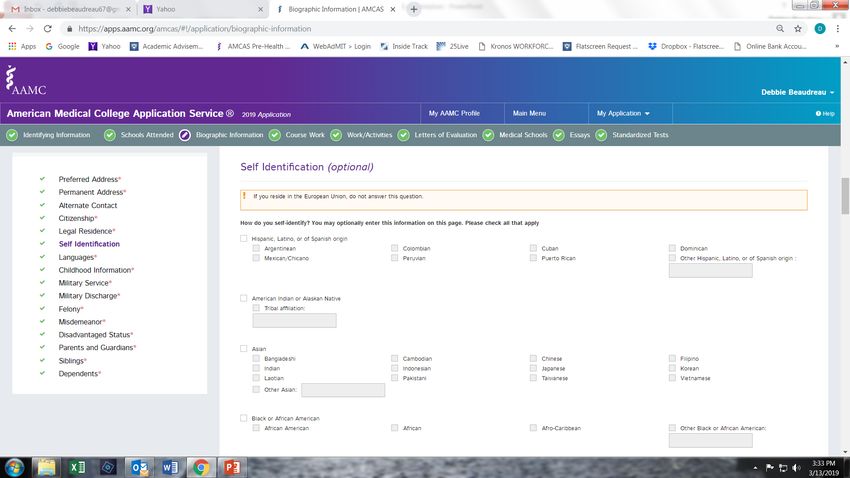Open the Debbie Beaudreau account dropdown
850x478 pixels.
point(797,92)
